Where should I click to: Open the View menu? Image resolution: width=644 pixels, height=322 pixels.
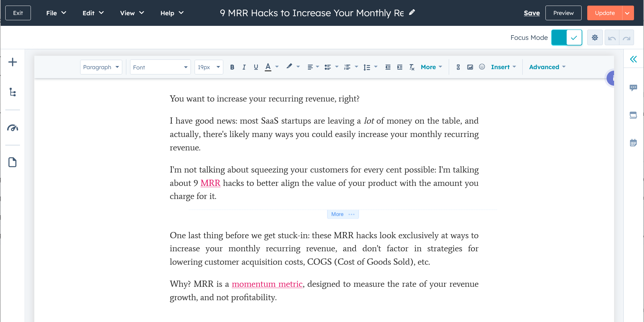tap(132, 13)
